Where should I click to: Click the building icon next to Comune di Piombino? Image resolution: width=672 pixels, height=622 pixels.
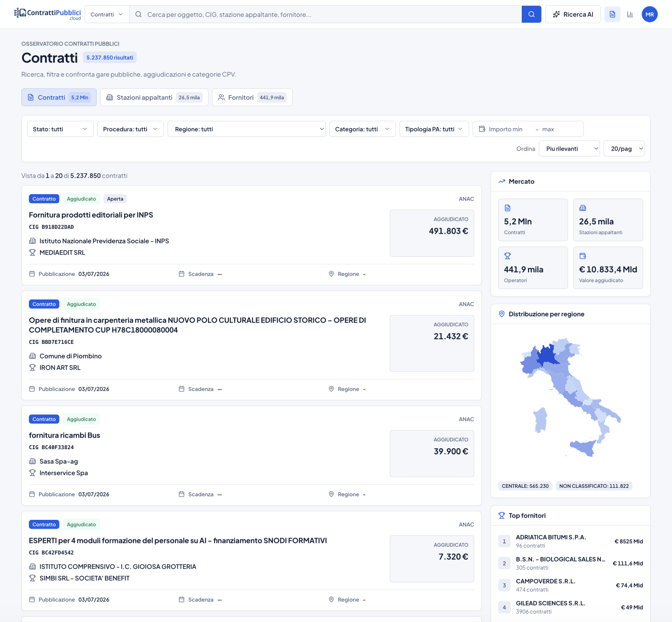pyautogui.click(x=32, y=356)
